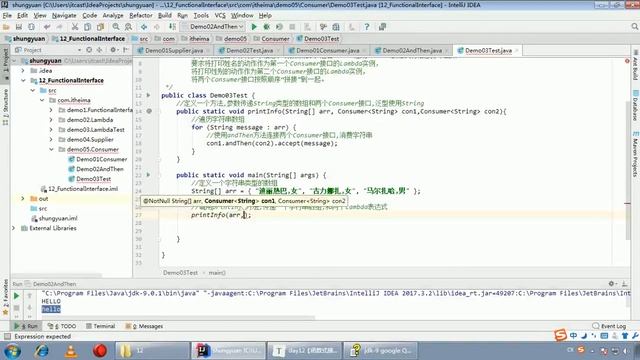Screen dimensions: 640x360
Task: Open the Refactor menu
Action: point(141,15)
